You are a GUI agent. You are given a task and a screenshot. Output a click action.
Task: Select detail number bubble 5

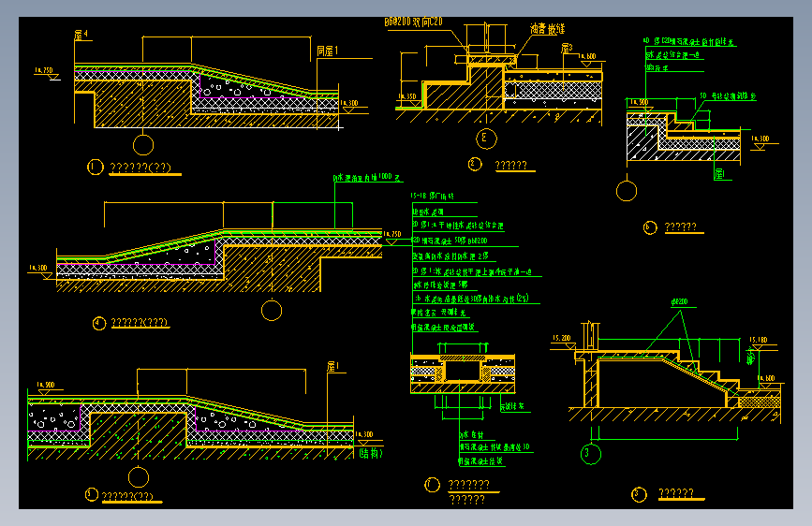click(92, 494)
